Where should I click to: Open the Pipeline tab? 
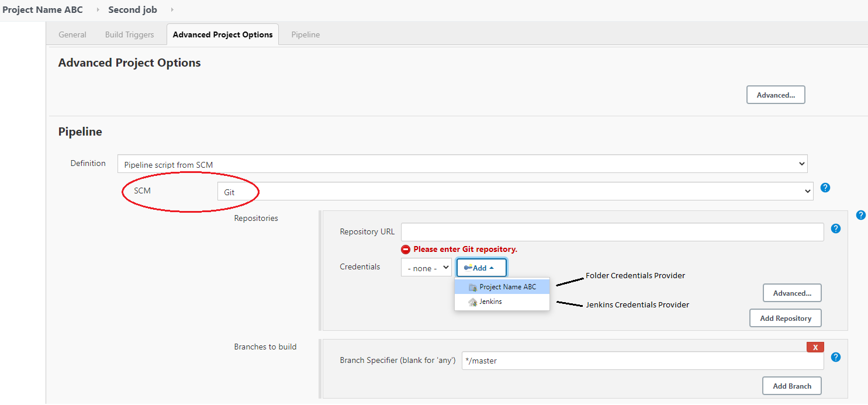pos(305,34)
